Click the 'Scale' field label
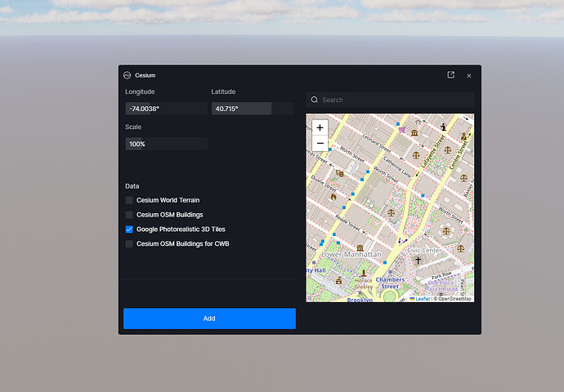The height and width of the screenshot is (392, 564). 133,127
